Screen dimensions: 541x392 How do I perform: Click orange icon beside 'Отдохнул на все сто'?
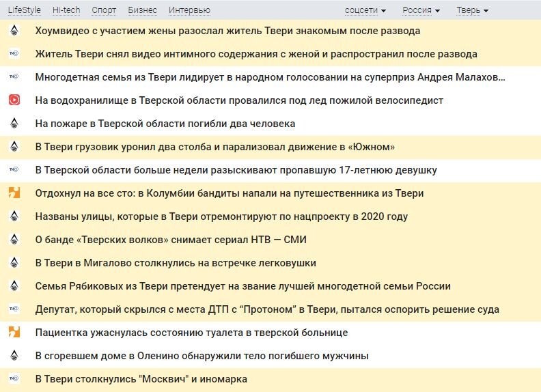tap(14, 193)
